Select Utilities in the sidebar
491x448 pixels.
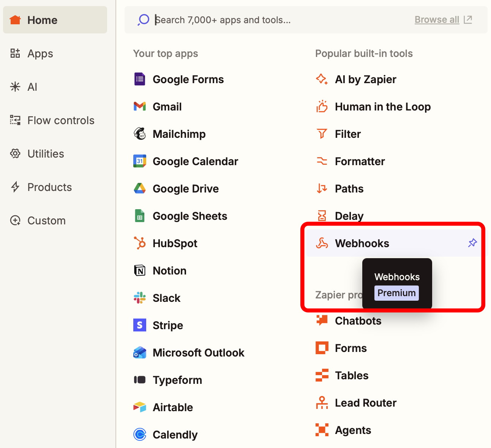click(45, 153)
